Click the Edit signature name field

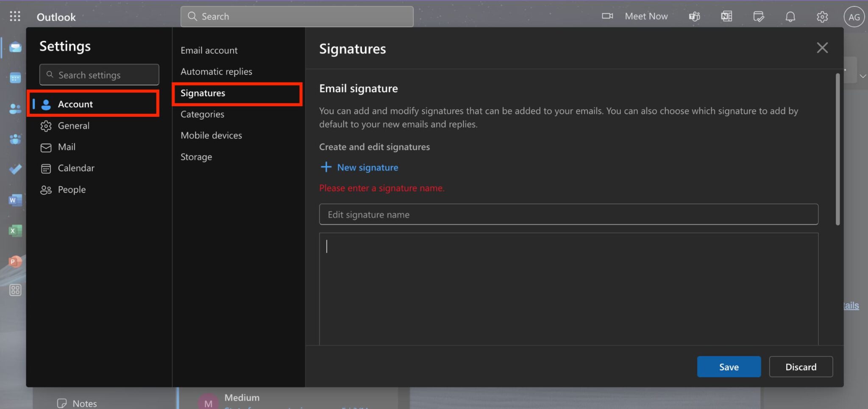pyautogui.click(x=569, y=214)
